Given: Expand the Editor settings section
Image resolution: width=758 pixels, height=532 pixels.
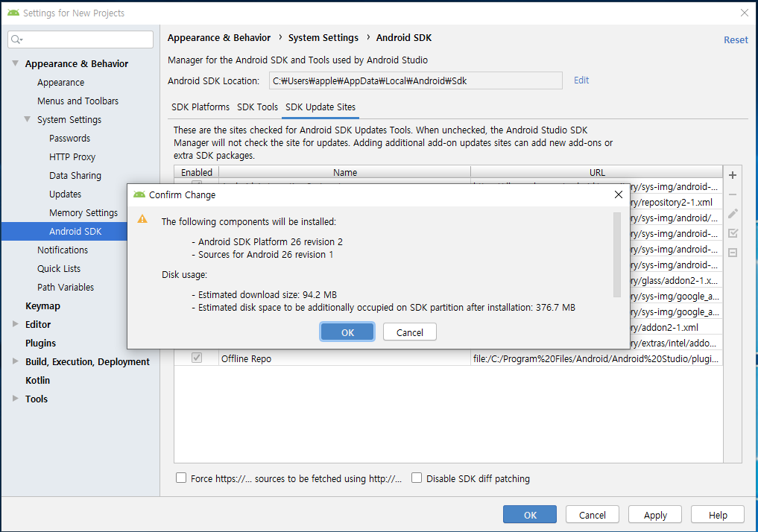Looking at the screenshot, I should pyautogui.click(x=15, y=323).
